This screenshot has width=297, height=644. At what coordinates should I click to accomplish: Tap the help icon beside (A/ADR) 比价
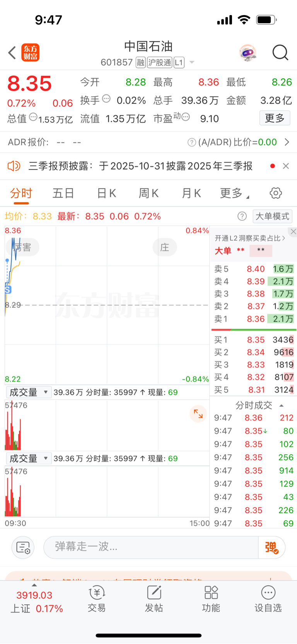191,143
